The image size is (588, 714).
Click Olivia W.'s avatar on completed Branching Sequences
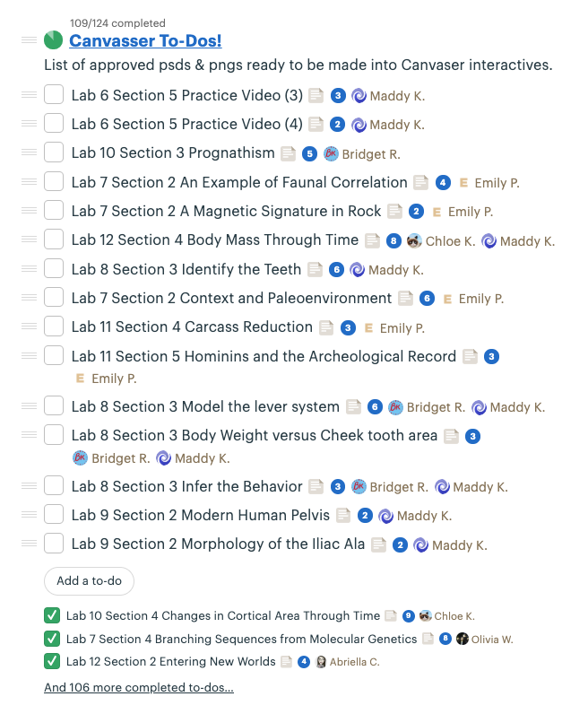(x=463, y=640)
